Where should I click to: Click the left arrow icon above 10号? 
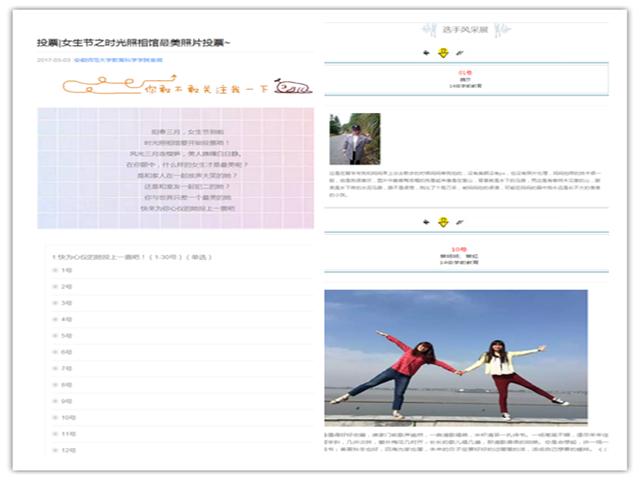pos(427,222)
